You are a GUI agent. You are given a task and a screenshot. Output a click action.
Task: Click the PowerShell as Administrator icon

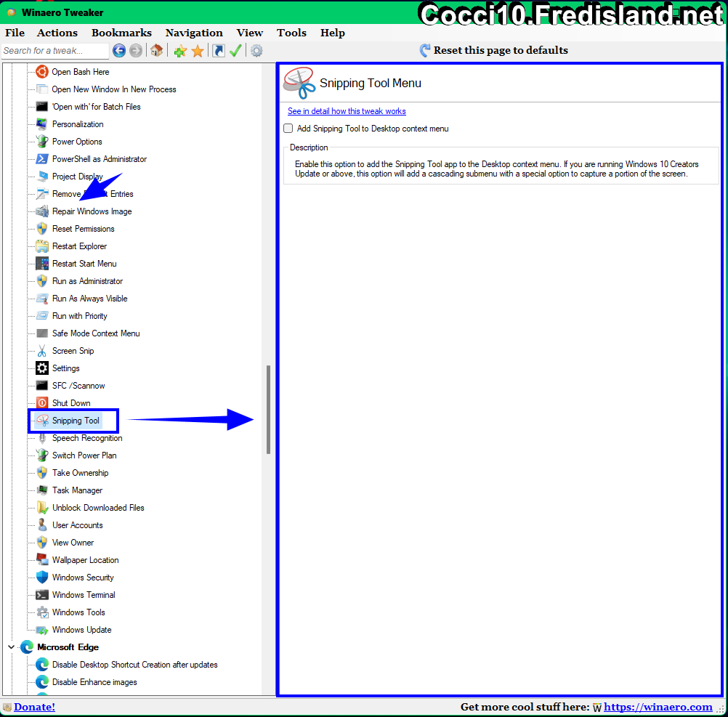[x=42, y=158]
